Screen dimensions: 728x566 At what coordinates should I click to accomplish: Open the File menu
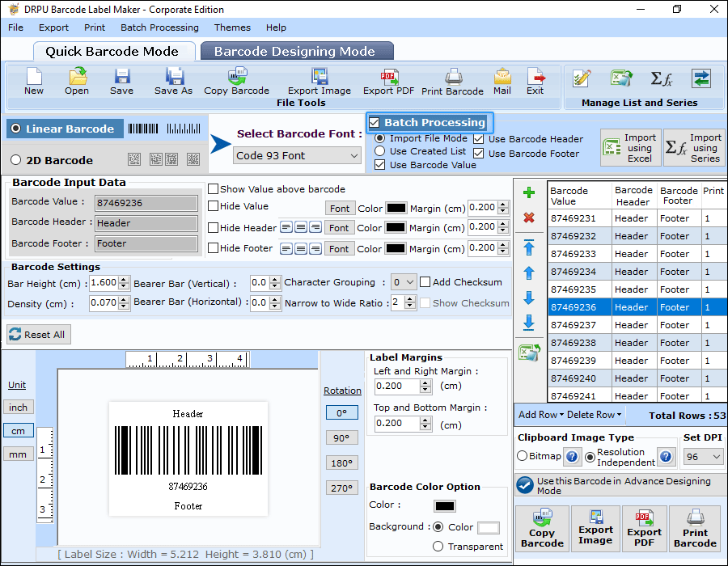tap(15, 27)
